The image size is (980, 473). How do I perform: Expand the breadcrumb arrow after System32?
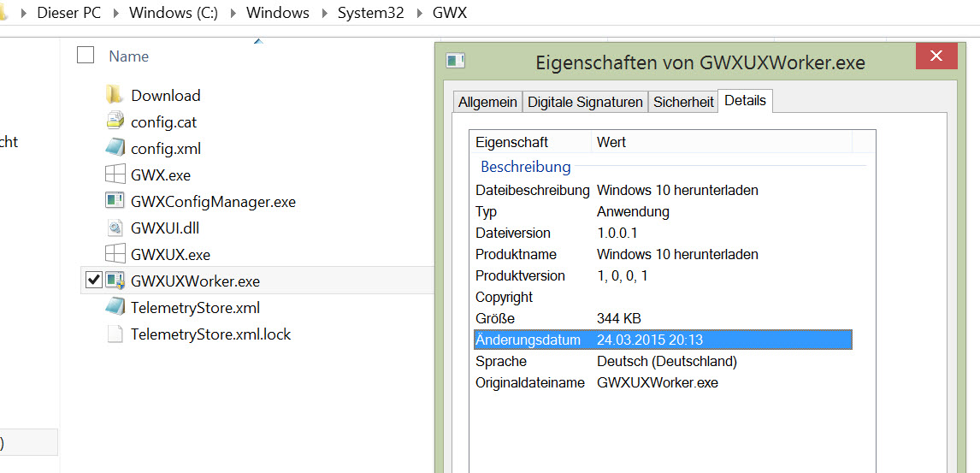[x=419, y=13]
